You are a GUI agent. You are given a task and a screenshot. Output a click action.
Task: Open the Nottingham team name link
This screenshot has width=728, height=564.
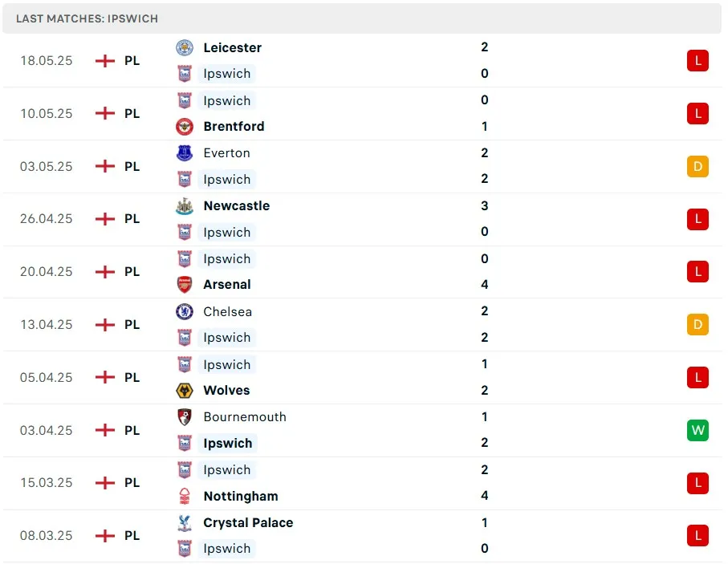(x=240, y=497)
